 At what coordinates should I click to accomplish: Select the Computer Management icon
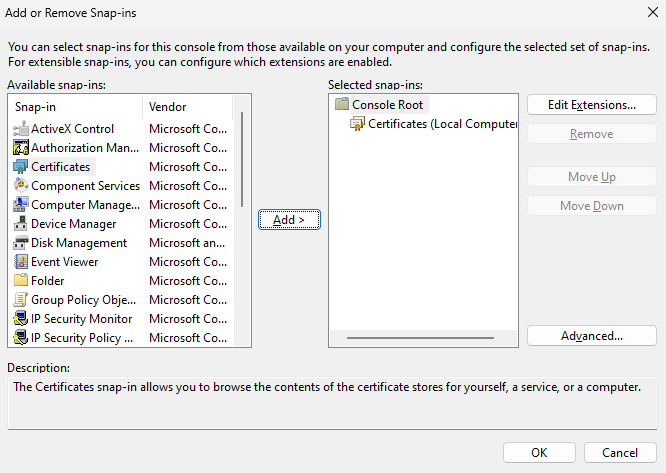tap(20, 205)
